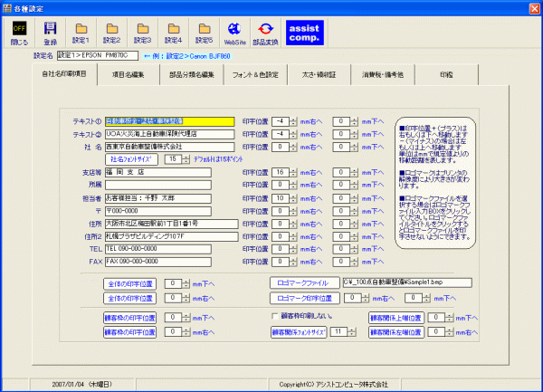
Task: Open the 設定1 folder icon
Action: pyautogui.click(x=81, y=33)
